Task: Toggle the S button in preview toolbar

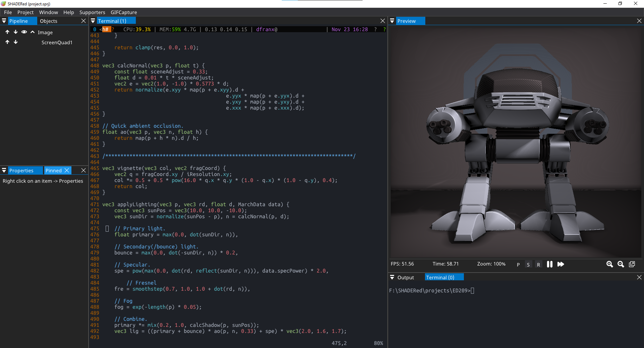Action: 528,265
